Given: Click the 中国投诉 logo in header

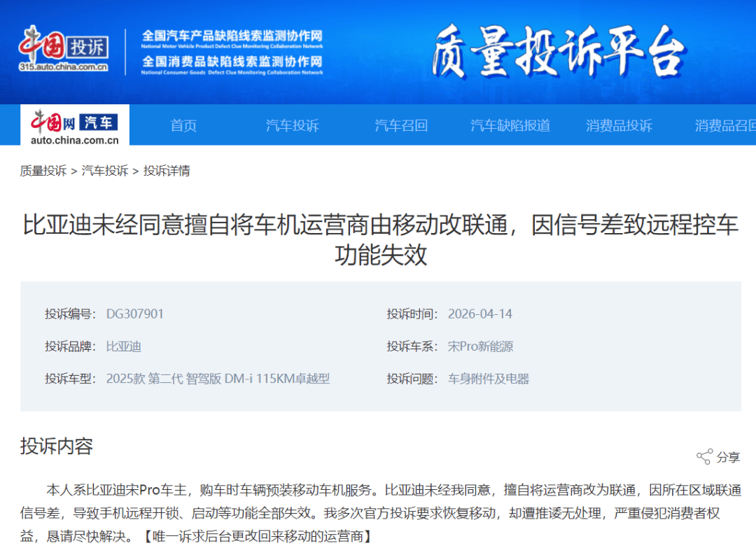Looking at the screenshot, I should (64, 48).
